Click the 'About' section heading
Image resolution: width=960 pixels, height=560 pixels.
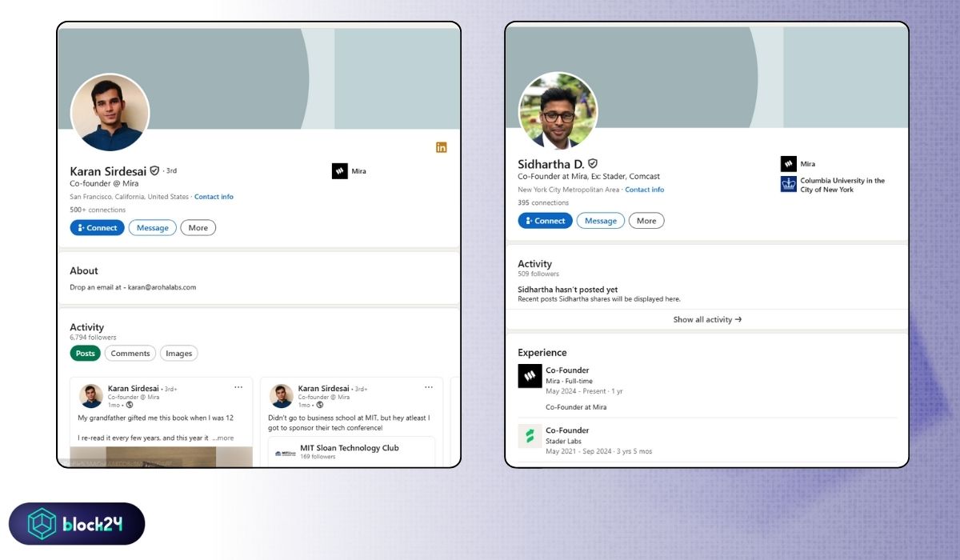84,271
